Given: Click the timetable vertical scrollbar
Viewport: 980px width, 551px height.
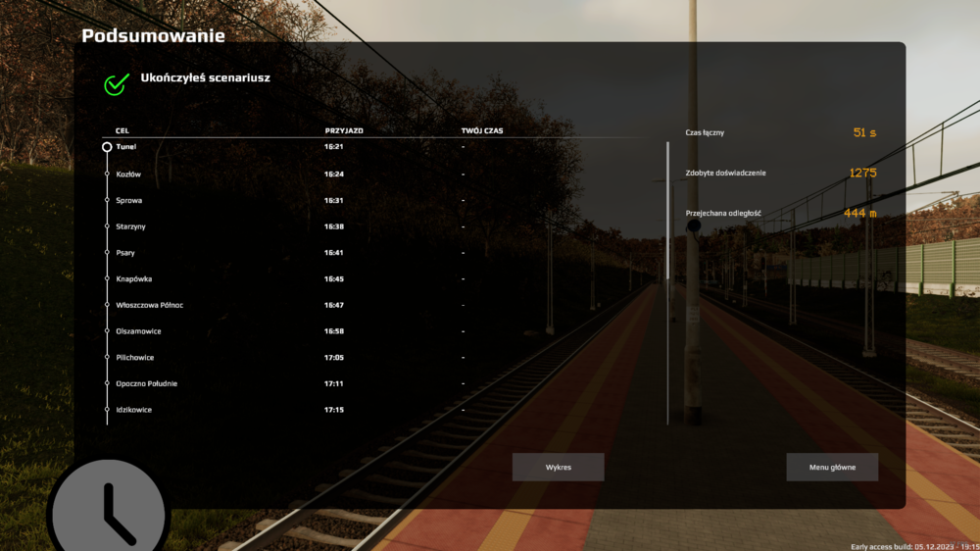Looking at the screenshot, I should (667, 284).
